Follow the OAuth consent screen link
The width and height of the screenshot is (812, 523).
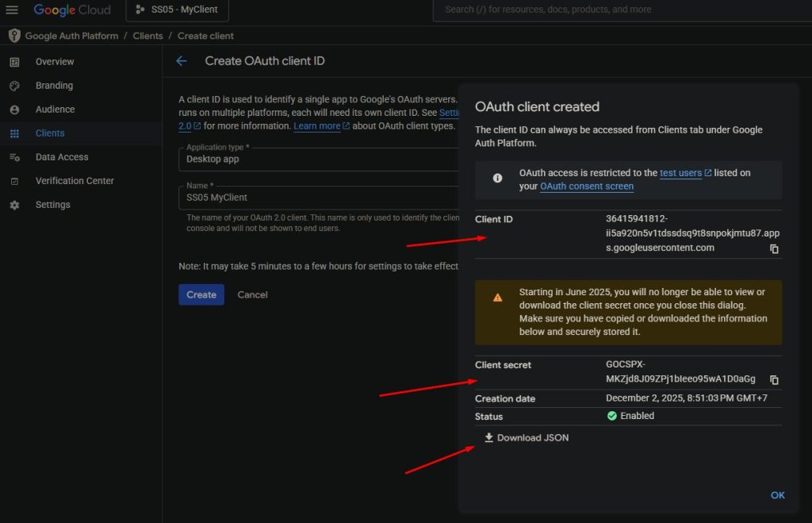coord(587,187)
